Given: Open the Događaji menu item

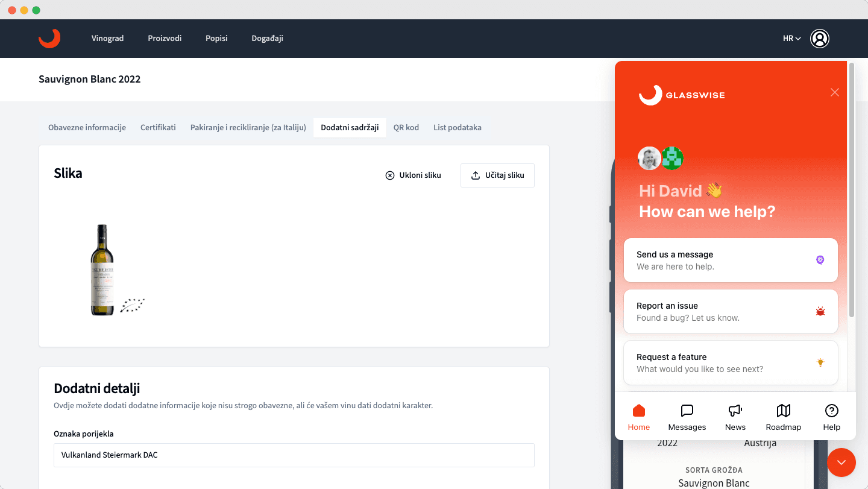Looking at the screenshot, I should click(267, 38).
